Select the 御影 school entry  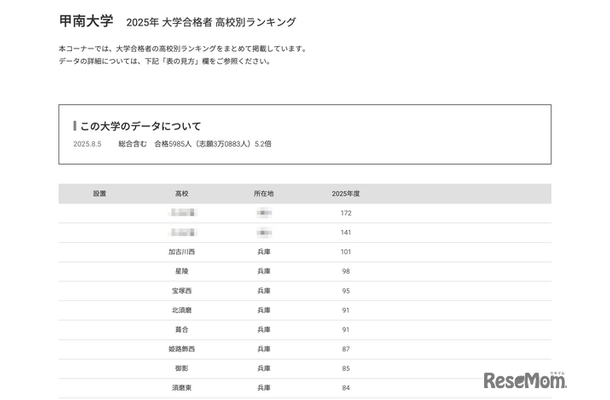182,367
